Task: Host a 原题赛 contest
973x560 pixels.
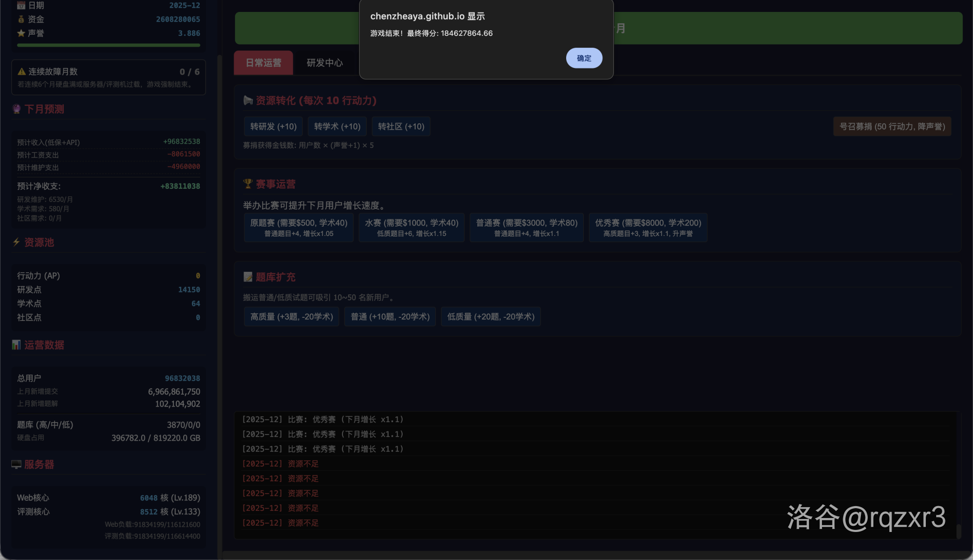Action: click(298, 227)
